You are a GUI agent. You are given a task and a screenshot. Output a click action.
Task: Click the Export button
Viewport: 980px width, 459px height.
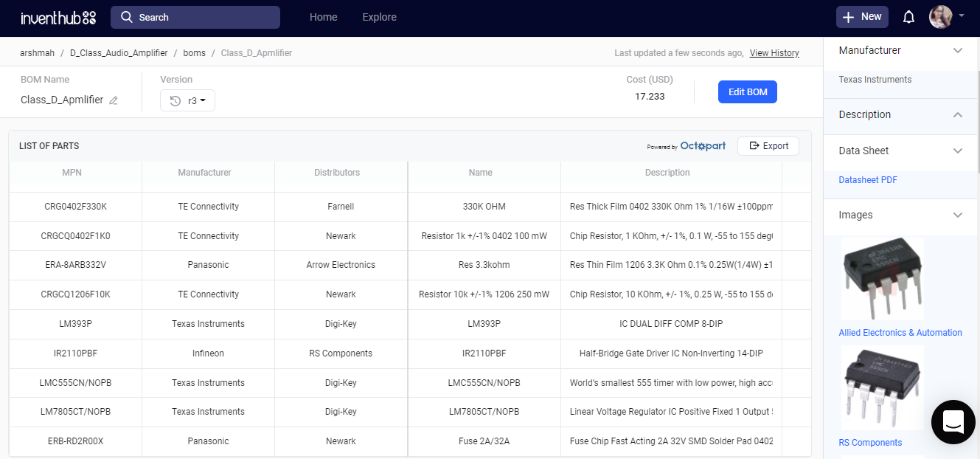(x=768, y=146)
